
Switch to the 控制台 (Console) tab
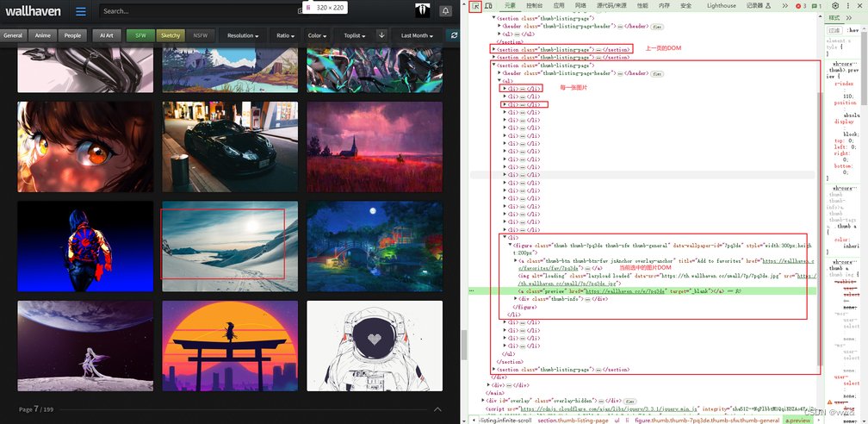pos(534,5)
